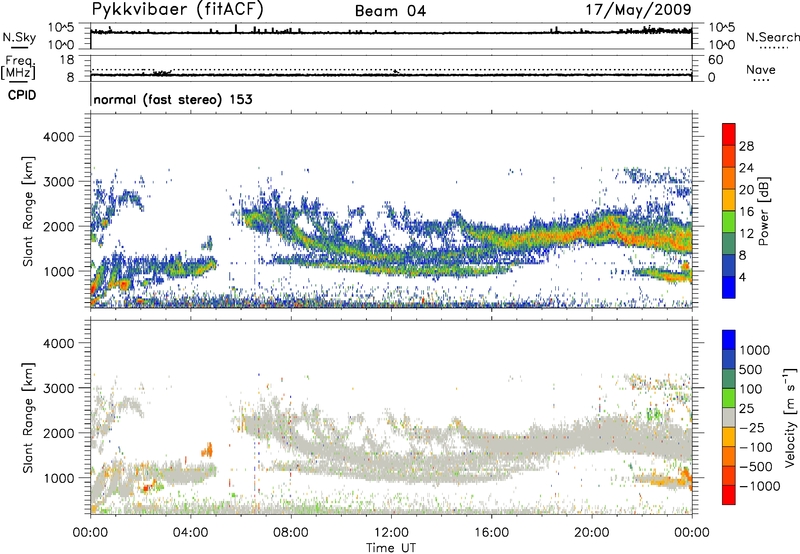Click the orange velocity patch near 04:30

pos(207,450)
